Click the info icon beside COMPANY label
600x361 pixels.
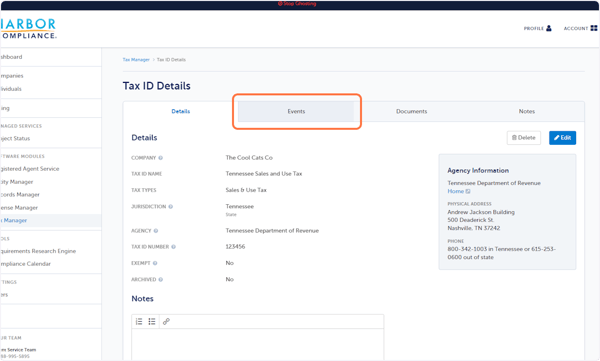tap(161, 158)
